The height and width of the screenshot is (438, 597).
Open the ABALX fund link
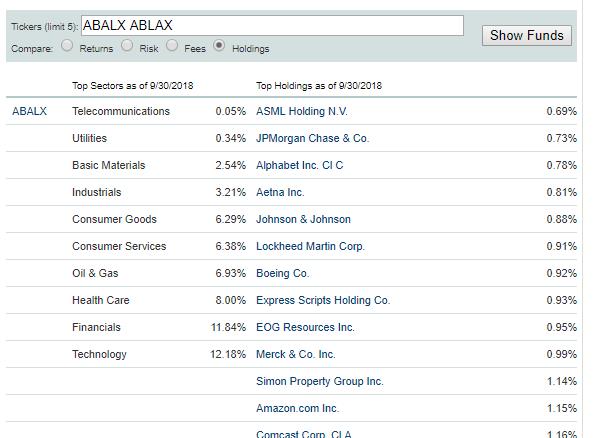click(x=29, y=111)
